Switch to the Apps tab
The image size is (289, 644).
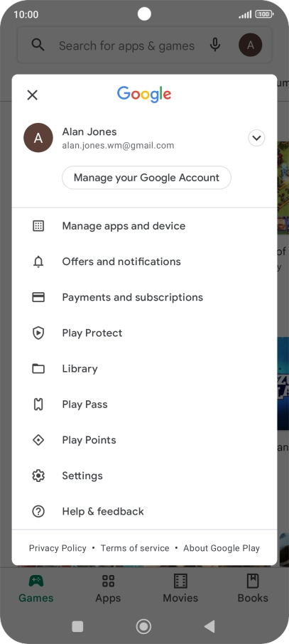pyautogui.click(x=108, y=589)
